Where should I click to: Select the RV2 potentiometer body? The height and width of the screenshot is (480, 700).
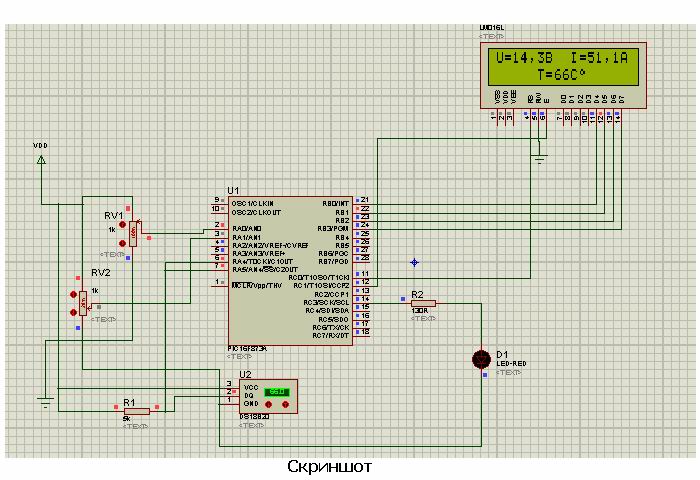(x=83, y=303)
